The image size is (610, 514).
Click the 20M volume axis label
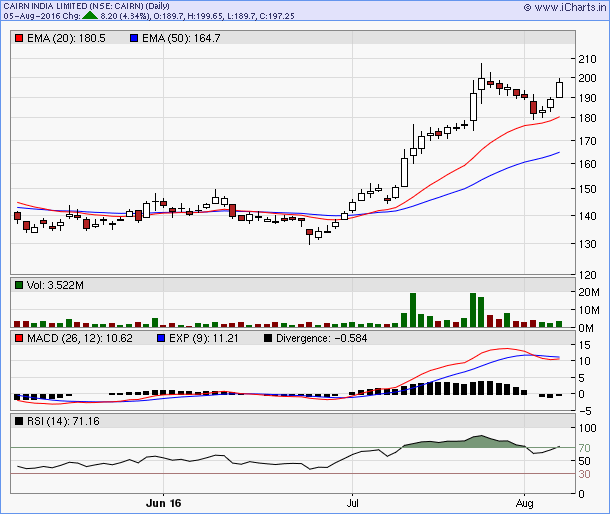pos(589,292)
